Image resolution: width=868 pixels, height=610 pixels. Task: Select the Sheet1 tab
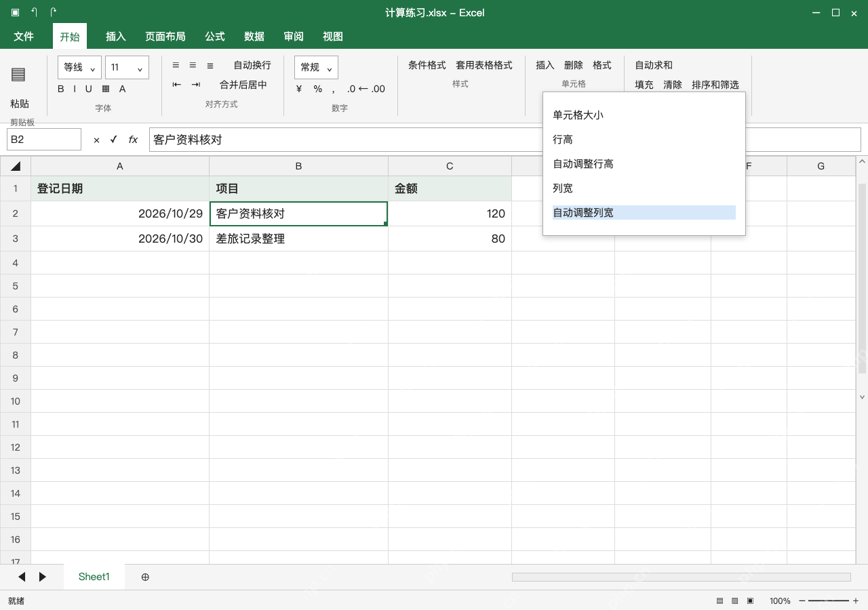click(94, 577)
